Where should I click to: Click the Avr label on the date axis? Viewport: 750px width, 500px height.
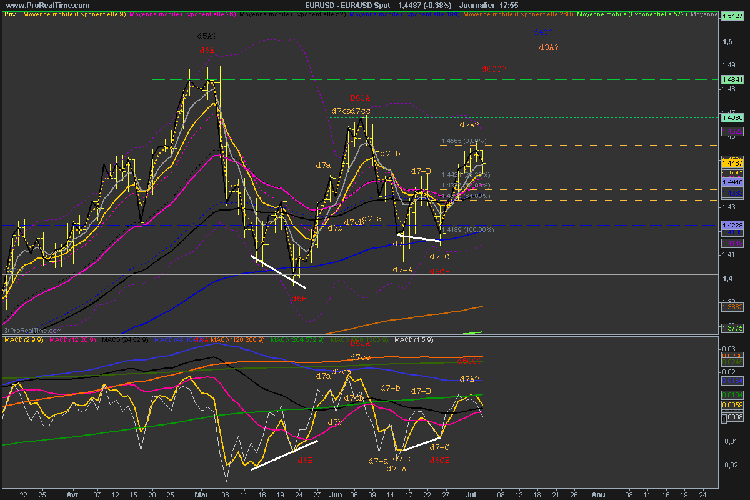(71, 493)
